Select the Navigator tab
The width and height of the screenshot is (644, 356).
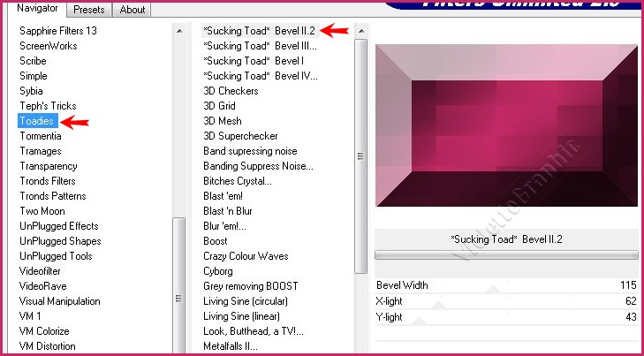38,9
